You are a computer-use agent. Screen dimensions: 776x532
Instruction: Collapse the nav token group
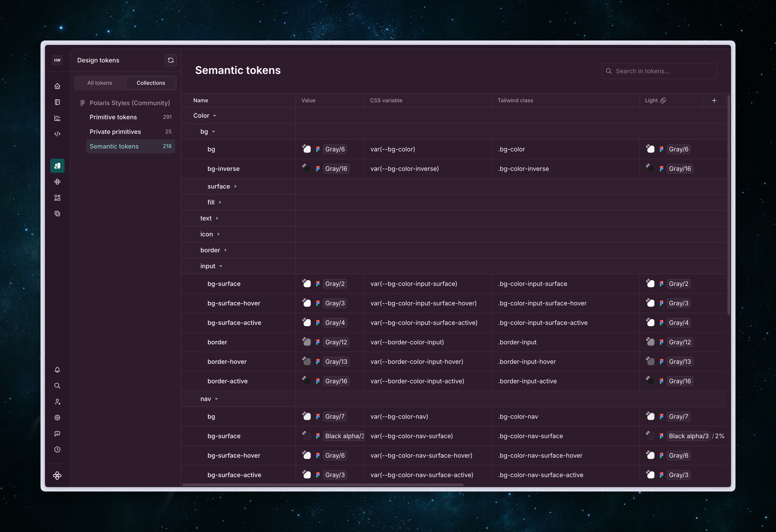point(216,399)
